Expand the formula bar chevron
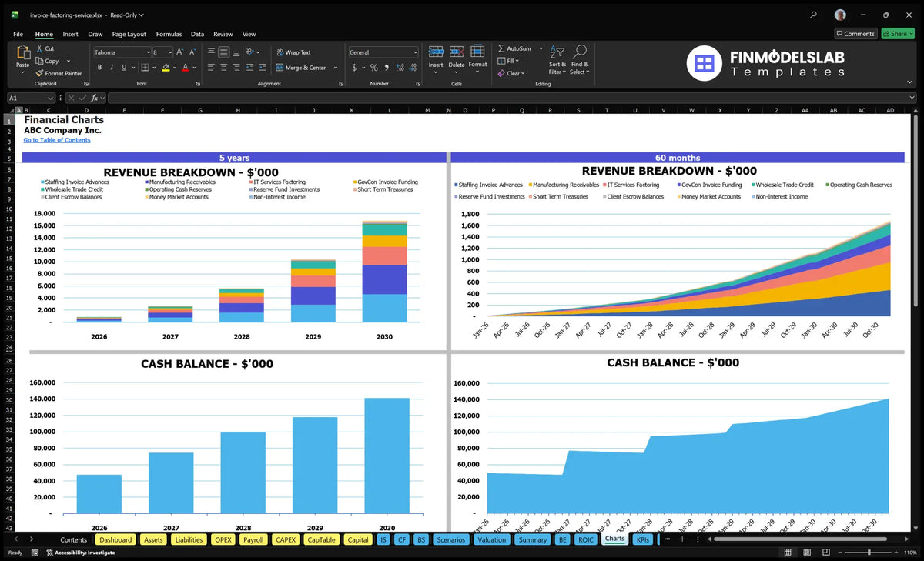924x561 pixels. (x=912, y=98)
